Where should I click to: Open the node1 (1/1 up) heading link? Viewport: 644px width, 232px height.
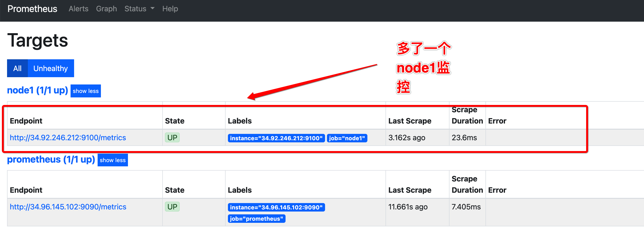coord(37,90)
